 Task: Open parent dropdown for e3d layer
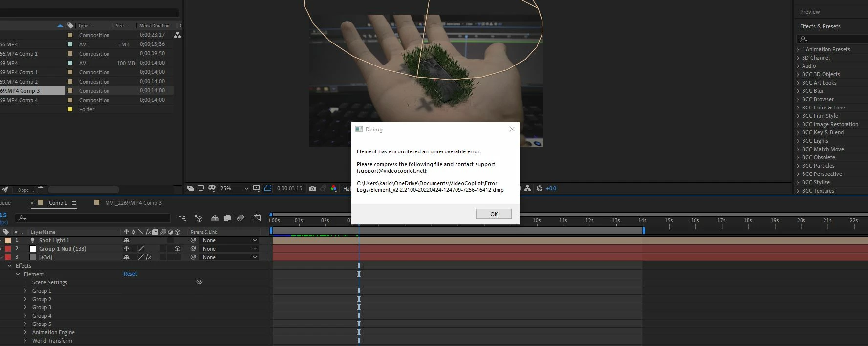(229, 257)
